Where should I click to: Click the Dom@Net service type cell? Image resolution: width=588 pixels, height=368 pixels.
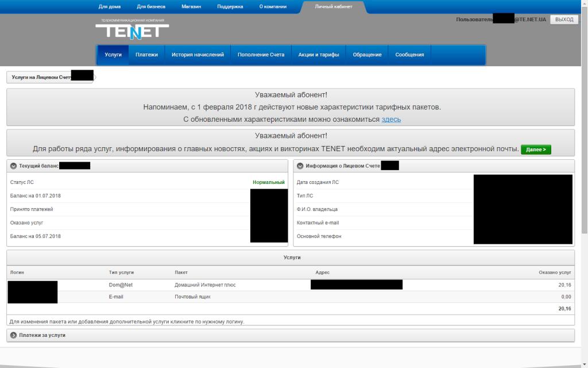coord(121,285)
